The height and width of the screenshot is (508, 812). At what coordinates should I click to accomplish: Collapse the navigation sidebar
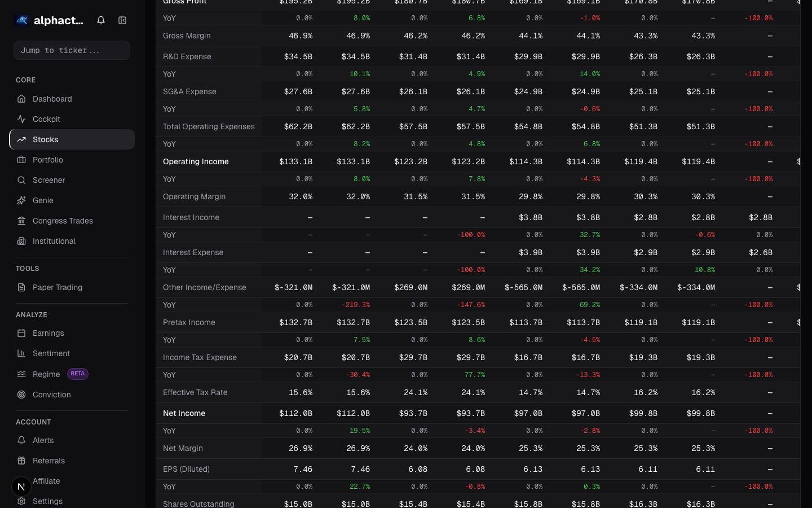[x=122, y=20]
